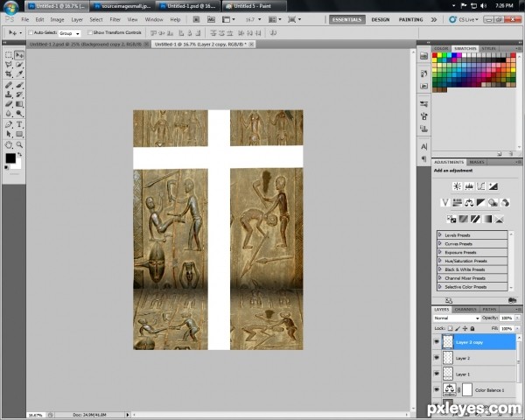Add a Vibrance adjustment
This screenshot has width=525, height=420.
tap(445, 202)
